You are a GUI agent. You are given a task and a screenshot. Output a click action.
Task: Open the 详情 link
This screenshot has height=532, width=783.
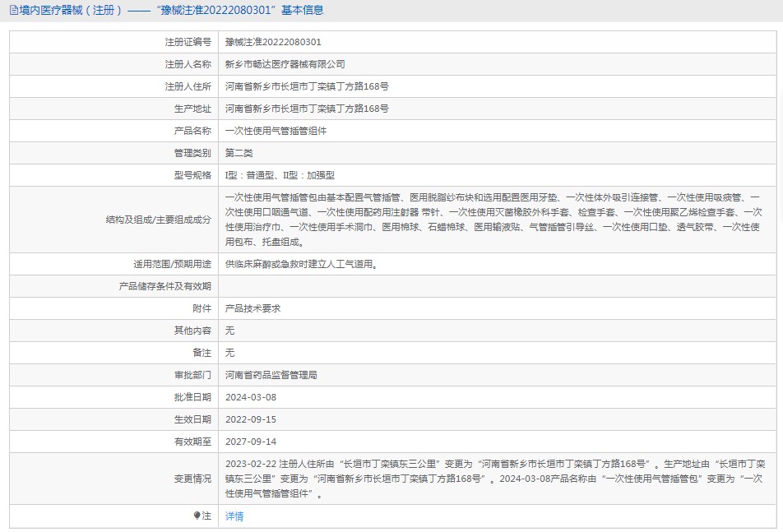coord(234,516)
